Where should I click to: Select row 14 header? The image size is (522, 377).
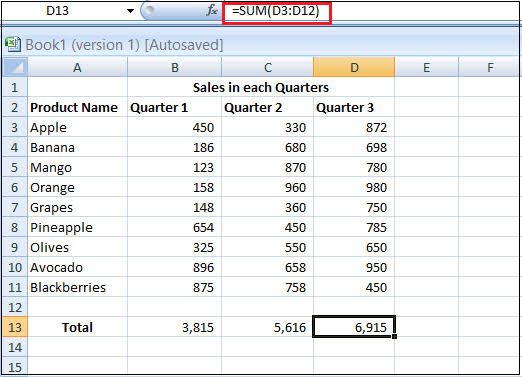point(15,347)
